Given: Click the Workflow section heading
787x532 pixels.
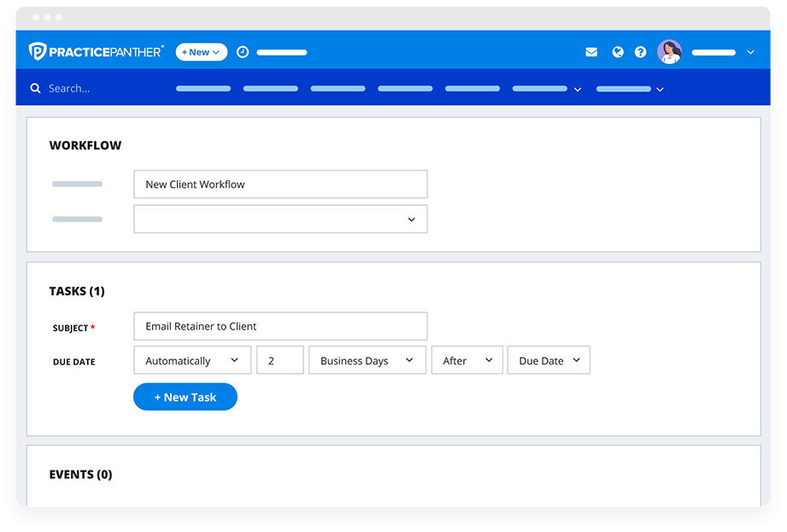Looking at the screenshot, I should tap(86, 145).
